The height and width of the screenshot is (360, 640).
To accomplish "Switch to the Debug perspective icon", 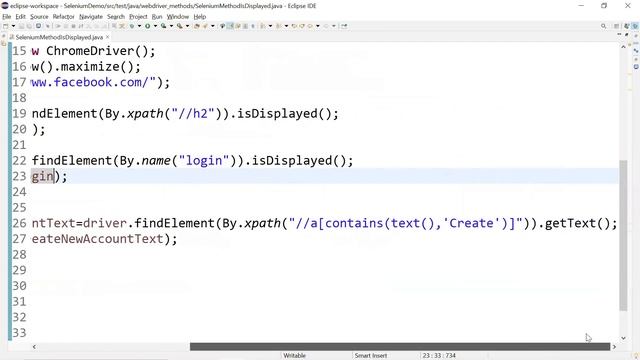I will coord(635,26).
